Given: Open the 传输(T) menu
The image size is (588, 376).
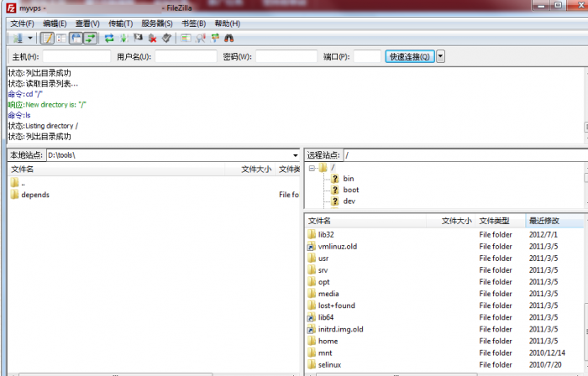Looking at the screenshot, I should click(x=120, y=23).
